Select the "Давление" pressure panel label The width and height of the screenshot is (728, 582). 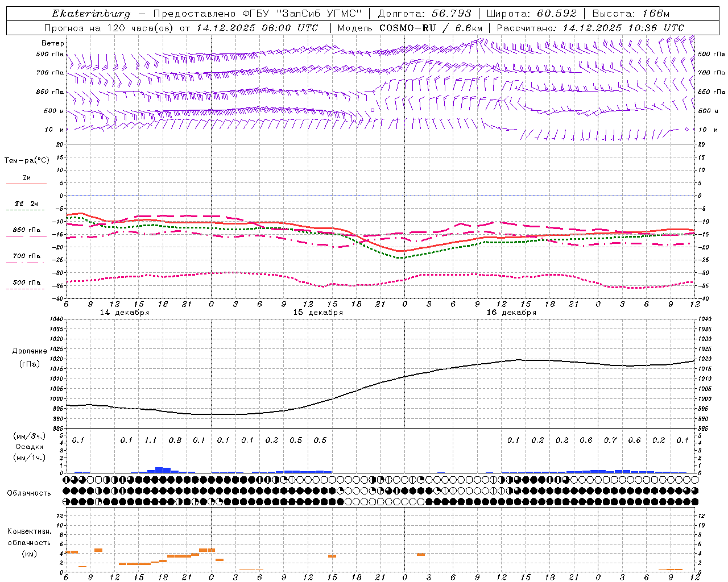(x=30, y=351)
